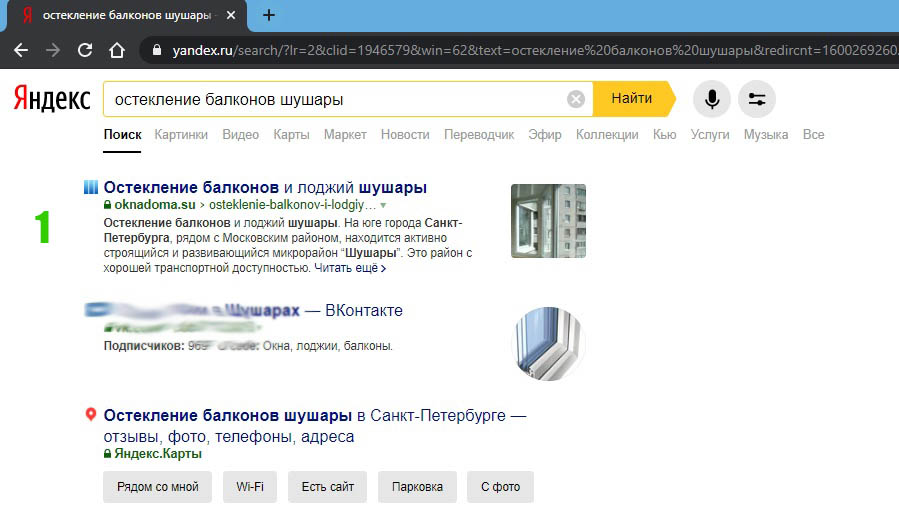Click the Яндекс logo
899x508 pixels.
[x=52, y=99]
